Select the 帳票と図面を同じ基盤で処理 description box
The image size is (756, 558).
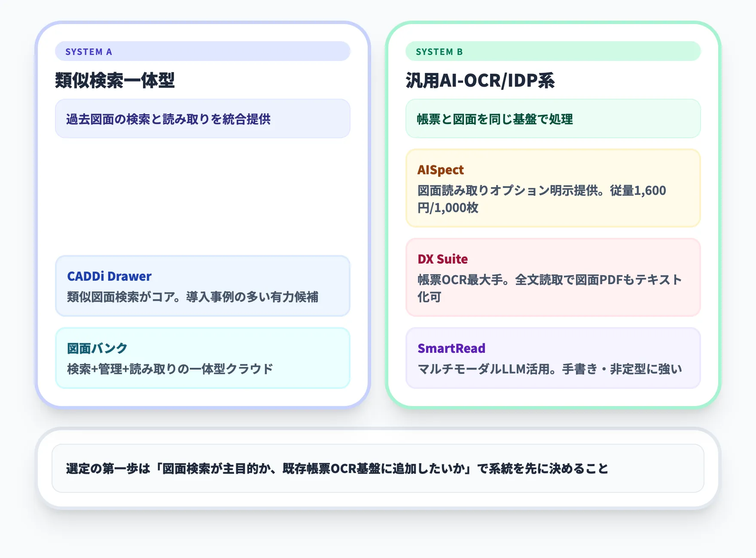(553, 119)
